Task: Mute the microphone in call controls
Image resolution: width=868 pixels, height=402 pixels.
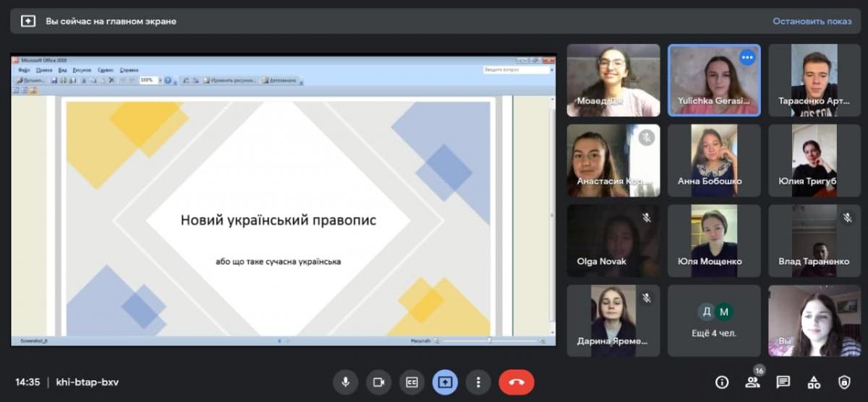Action: point(346,382)
